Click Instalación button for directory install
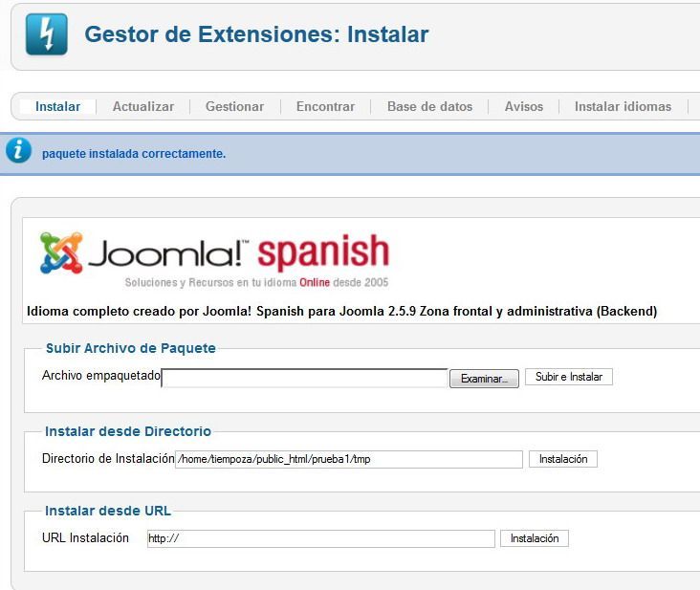 [563, 459]
